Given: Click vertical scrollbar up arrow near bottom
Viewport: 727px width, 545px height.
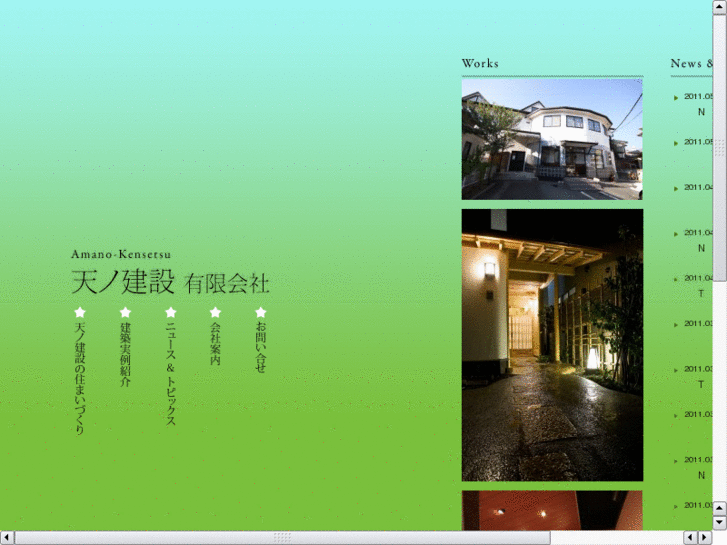Looking at the screenshot, I should pos(720,508).
